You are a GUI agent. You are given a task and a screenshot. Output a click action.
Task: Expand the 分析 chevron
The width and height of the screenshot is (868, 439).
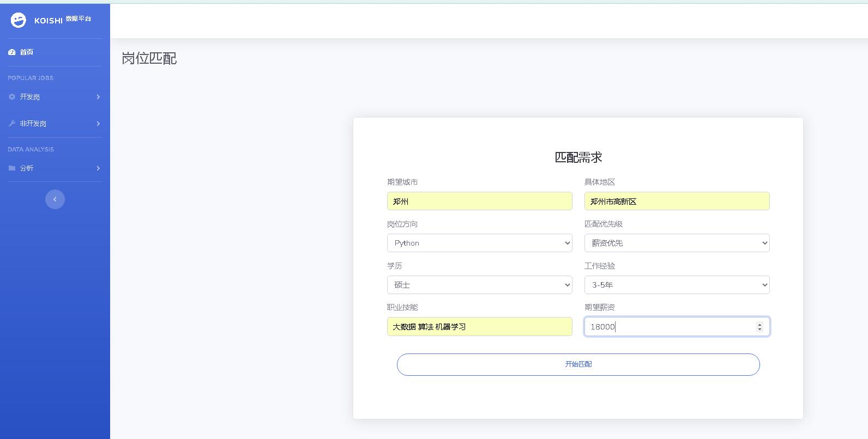click(x=98, y=168)
